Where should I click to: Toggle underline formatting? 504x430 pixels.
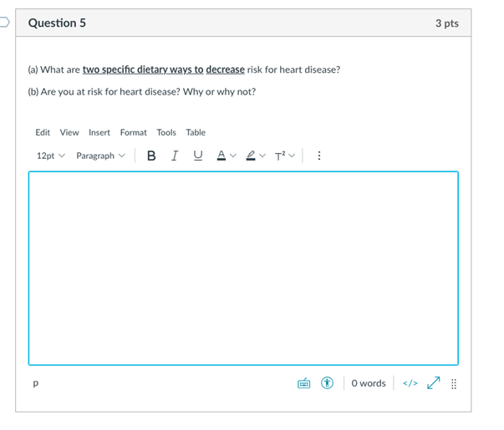198,156
